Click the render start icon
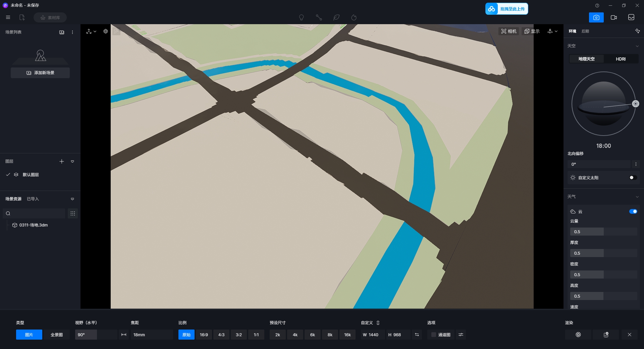Screen dimensions: 644x349 point(578,335)
